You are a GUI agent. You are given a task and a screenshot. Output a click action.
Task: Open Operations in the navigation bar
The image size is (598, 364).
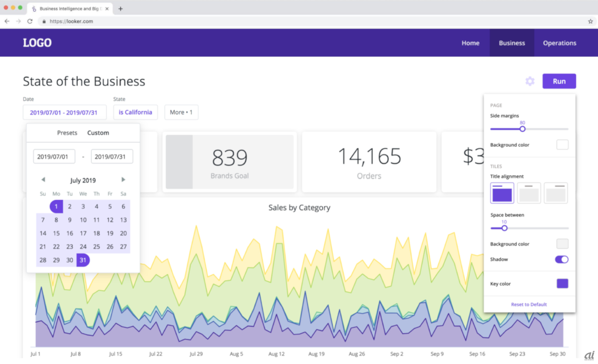559,43
